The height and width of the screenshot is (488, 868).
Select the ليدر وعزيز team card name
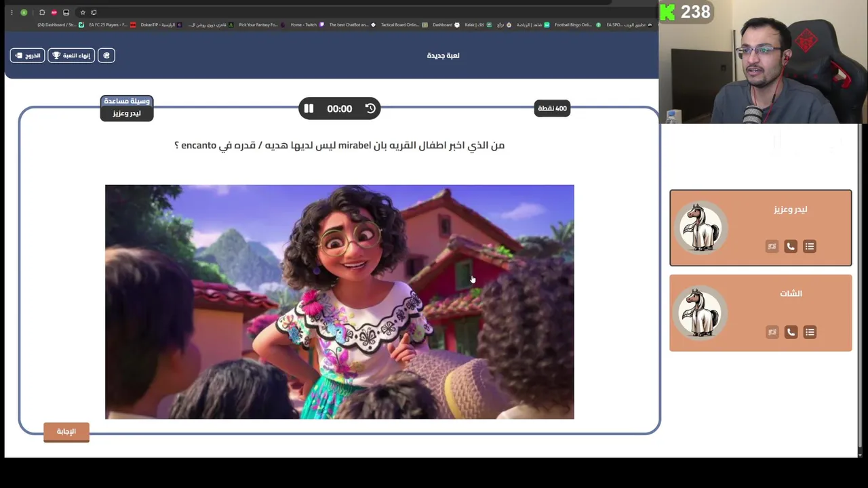tap(791, 209)
